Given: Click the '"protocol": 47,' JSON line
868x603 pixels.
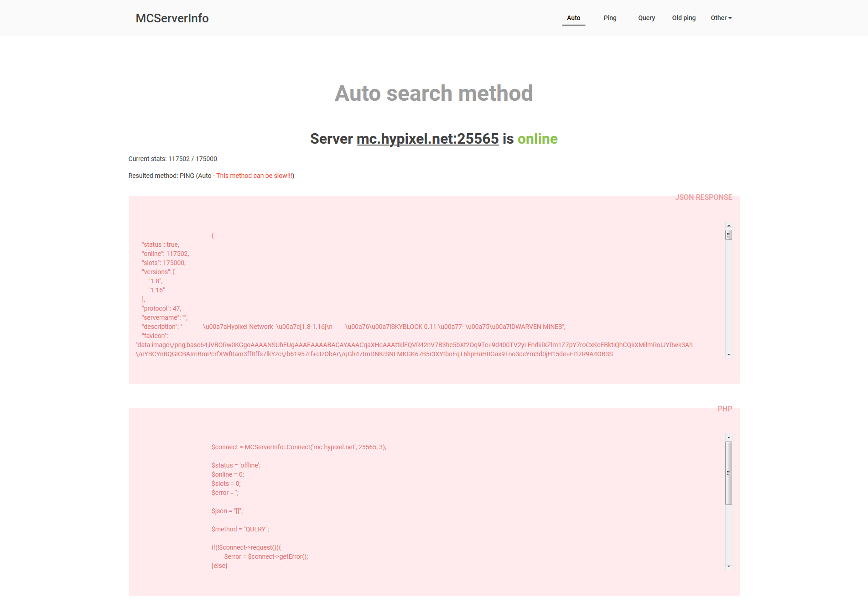Looking at the screenshot, I should pos(161,308).
